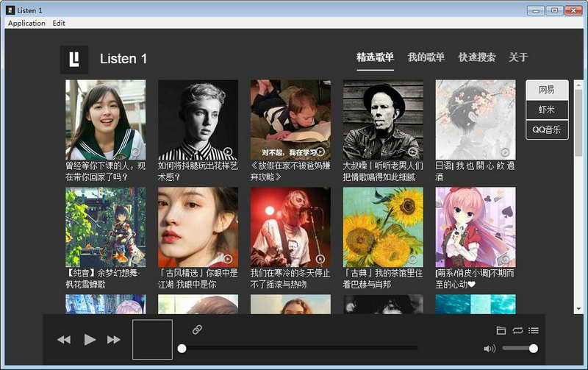The image size is (588, 370).
Task: Click the playlist scrollbar down arrow
Action: (x=578, y=309)
